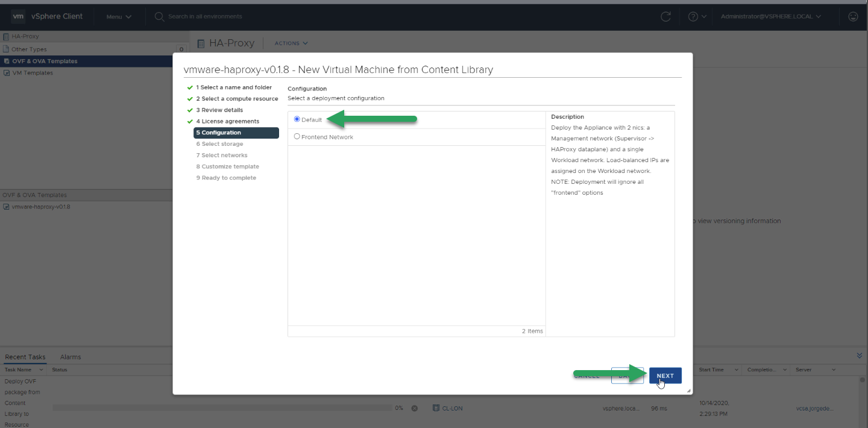Select the VM Templates sidebar item
868x428 pixels.
click(x=33, y=73)
